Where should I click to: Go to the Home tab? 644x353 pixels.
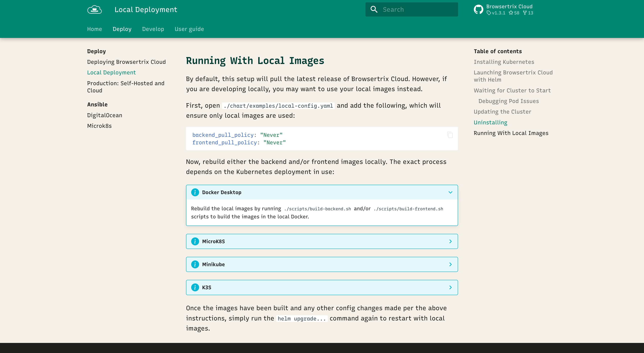95,29
